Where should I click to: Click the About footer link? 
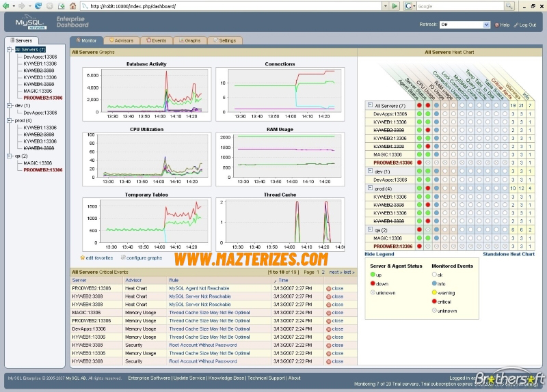point(295,378)
